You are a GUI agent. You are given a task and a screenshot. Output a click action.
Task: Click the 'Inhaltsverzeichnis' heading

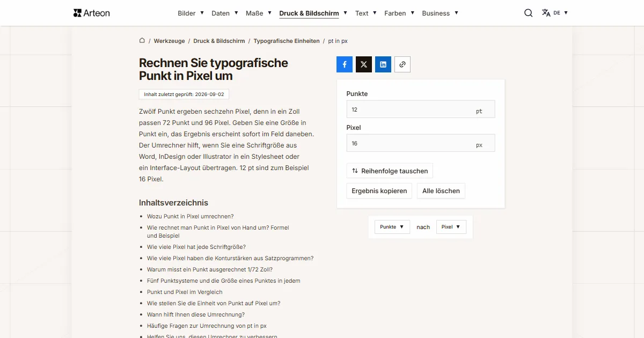tap(173, 203)
